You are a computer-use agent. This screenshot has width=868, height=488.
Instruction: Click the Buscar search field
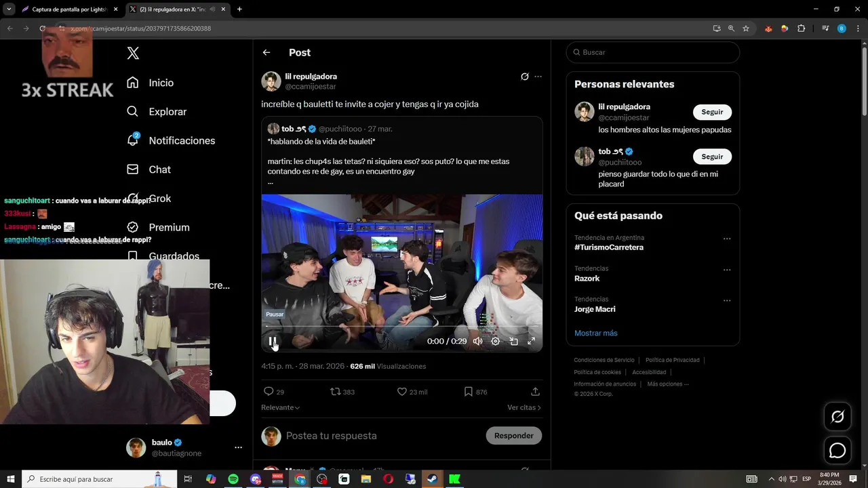point(653,52)
